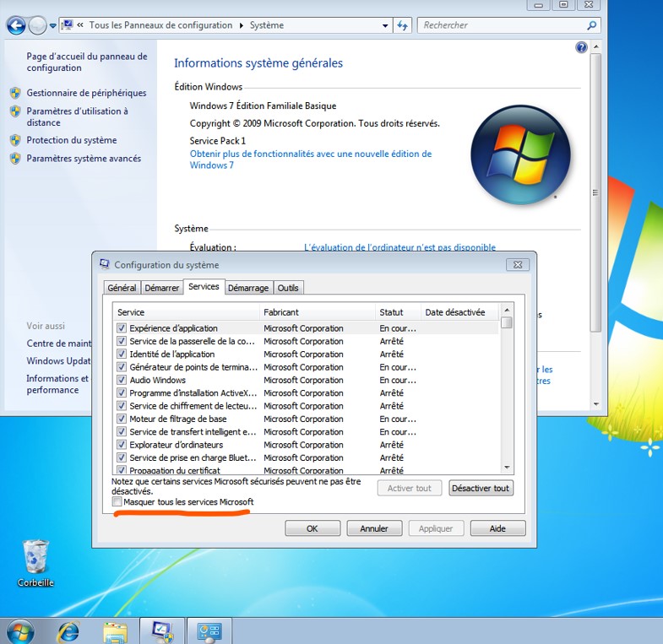
Task: Select the Services tab
Action: (204, 286)
